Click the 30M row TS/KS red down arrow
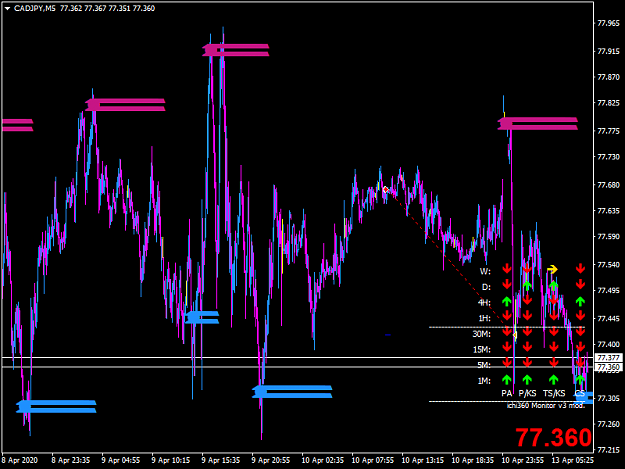 (554, 332)
